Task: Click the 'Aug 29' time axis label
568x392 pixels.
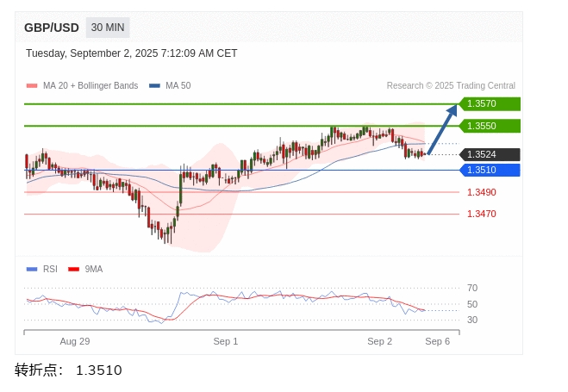Action: tap(75, 341)
